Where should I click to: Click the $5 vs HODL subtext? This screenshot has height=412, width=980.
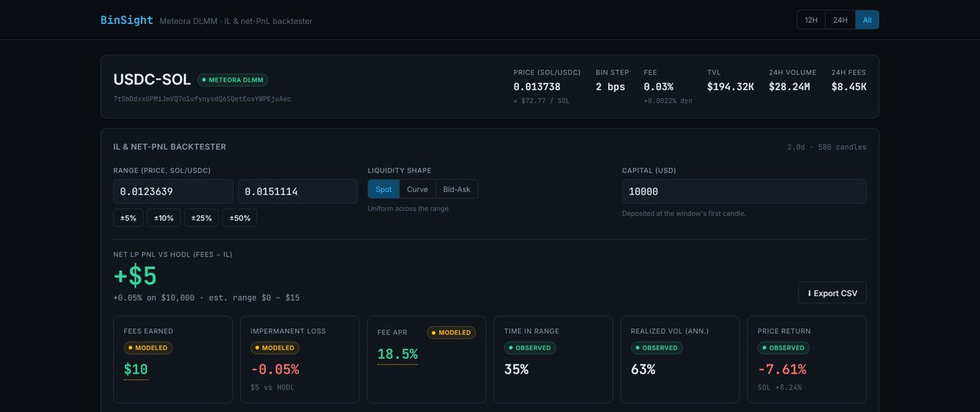[273, 387]
